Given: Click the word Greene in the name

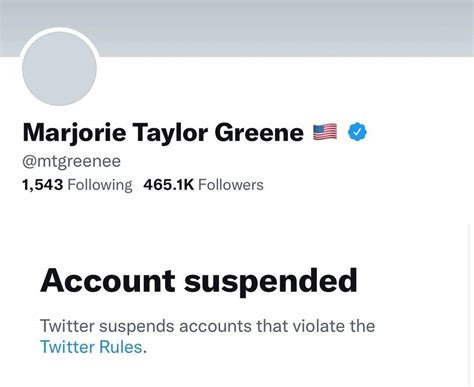Looking at the screenshot, I should coord(259,132).
